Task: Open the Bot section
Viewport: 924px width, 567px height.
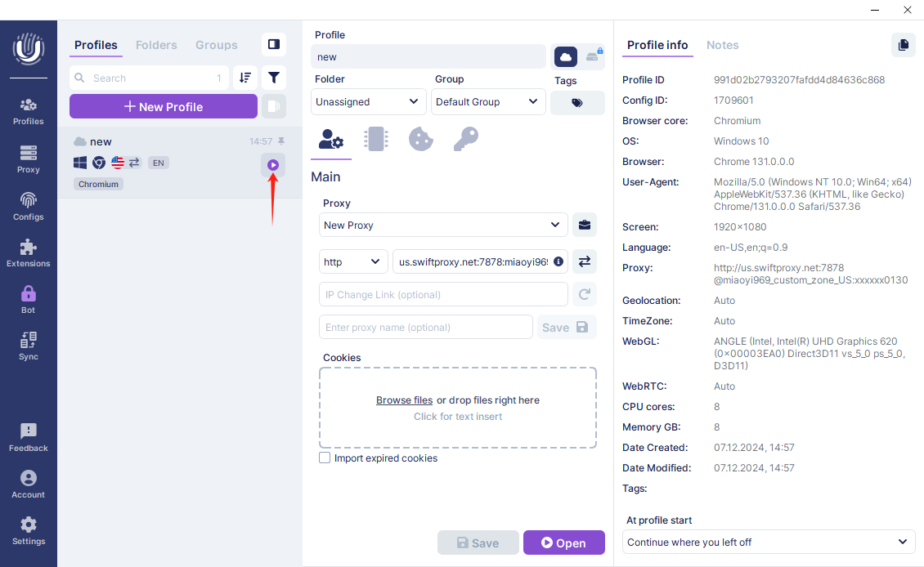Action: (28, 299)
